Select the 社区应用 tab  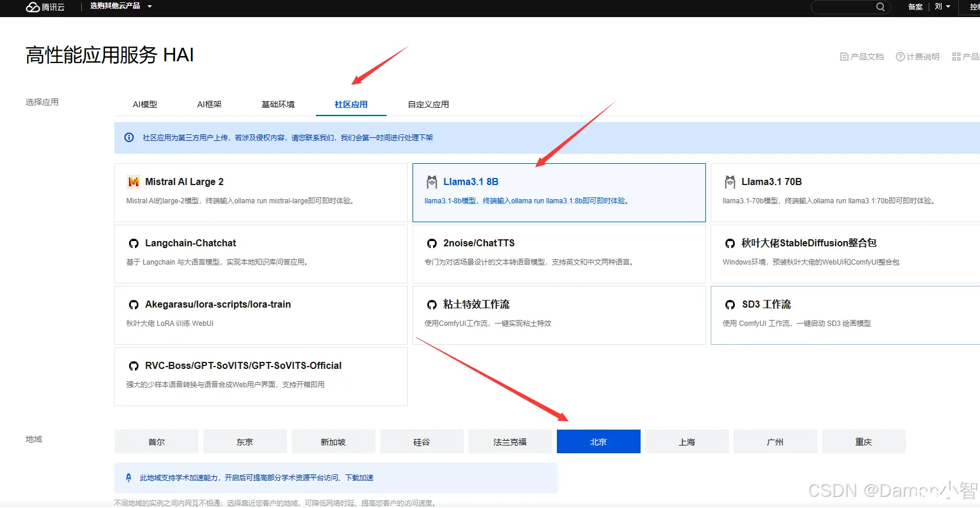(x=351, y=104)
